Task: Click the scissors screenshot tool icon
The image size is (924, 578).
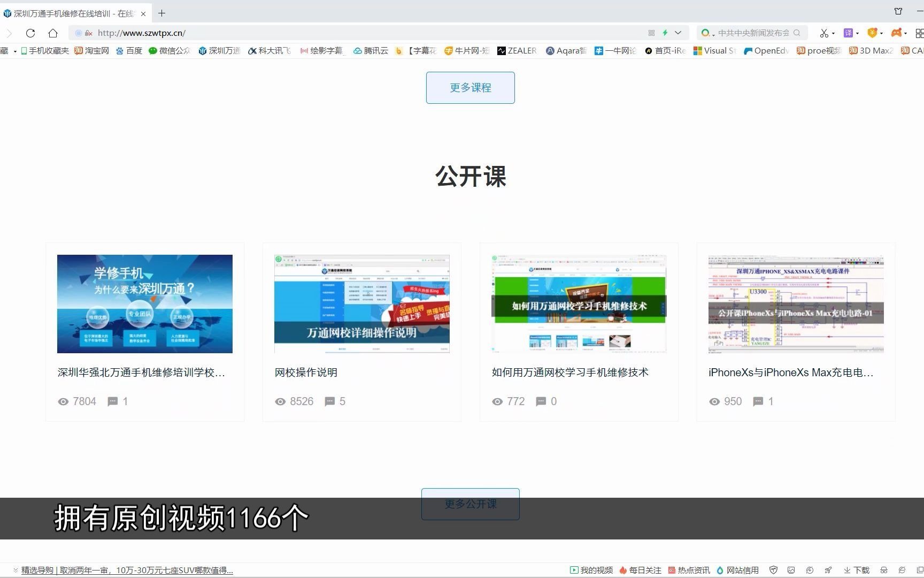Action: [824, 33]
